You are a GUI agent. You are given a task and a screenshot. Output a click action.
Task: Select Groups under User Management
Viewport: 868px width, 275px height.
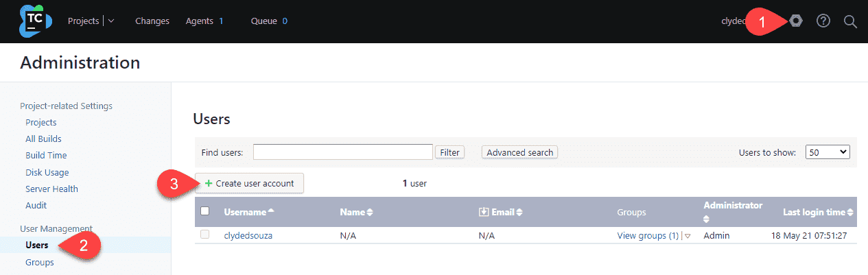point(40,262)
